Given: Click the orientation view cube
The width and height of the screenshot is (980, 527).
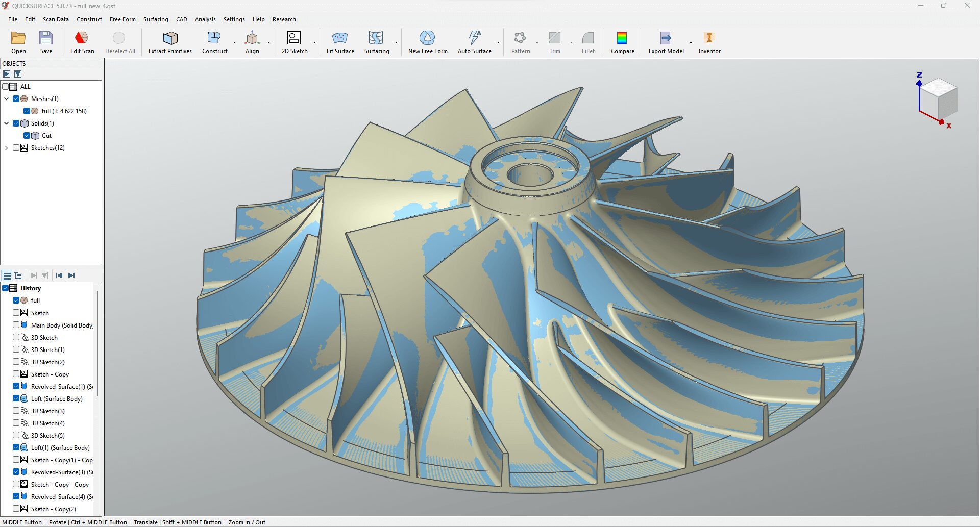Looking at the screenshot, I should tap(940, 98).
